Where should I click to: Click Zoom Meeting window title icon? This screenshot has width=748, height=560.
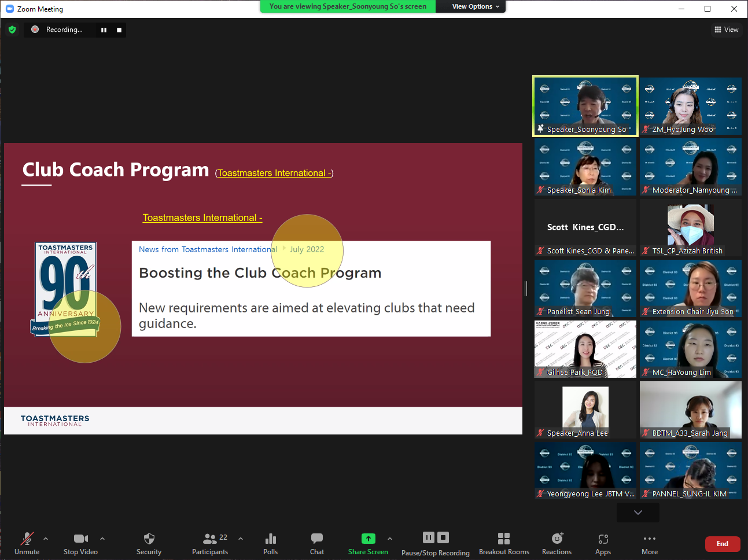9,9
